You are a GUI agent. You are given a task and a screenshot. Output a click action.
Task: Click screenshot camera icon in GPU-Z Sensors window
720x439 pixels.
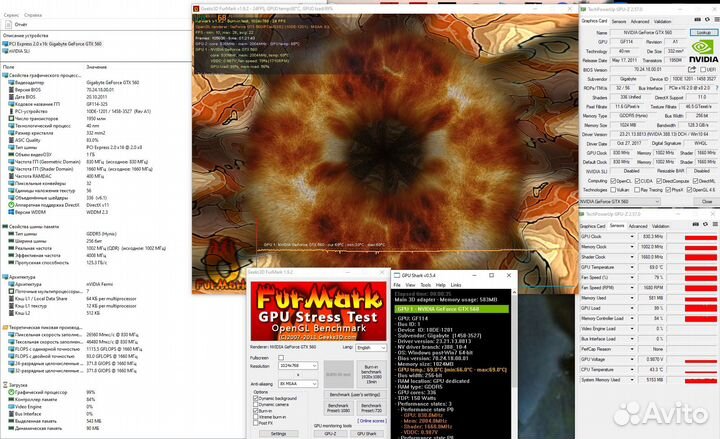(697, 224)
